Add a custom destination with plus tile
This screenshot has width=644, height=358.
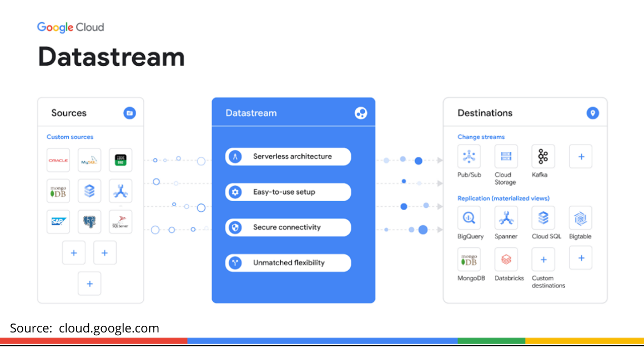(x=543, y=260)
